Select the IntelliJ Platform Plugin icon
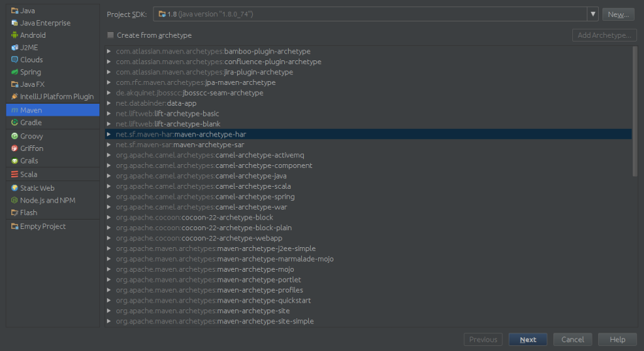Viewport: 644px width, 351px height. pos(14,97)
